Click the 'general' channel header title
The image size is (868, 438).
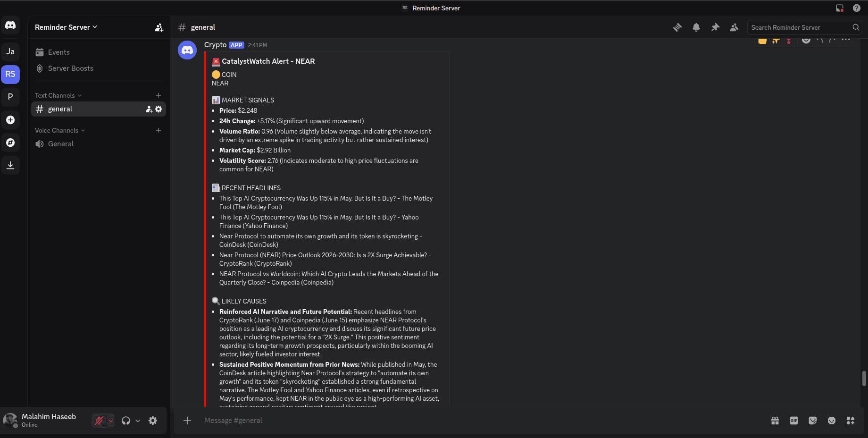[203, 27]
